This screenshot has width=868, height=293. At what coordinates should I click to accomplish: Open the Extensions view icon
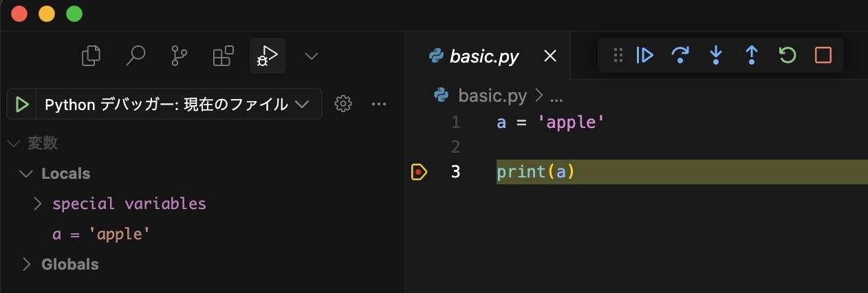tap(223, 56)
